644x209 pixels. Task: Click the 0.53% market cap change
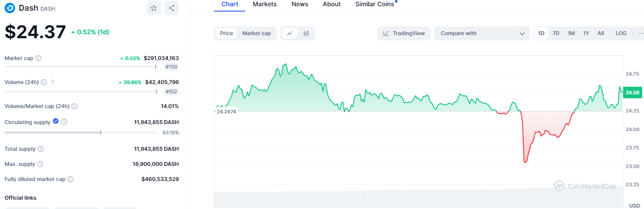tap(130, 58)
